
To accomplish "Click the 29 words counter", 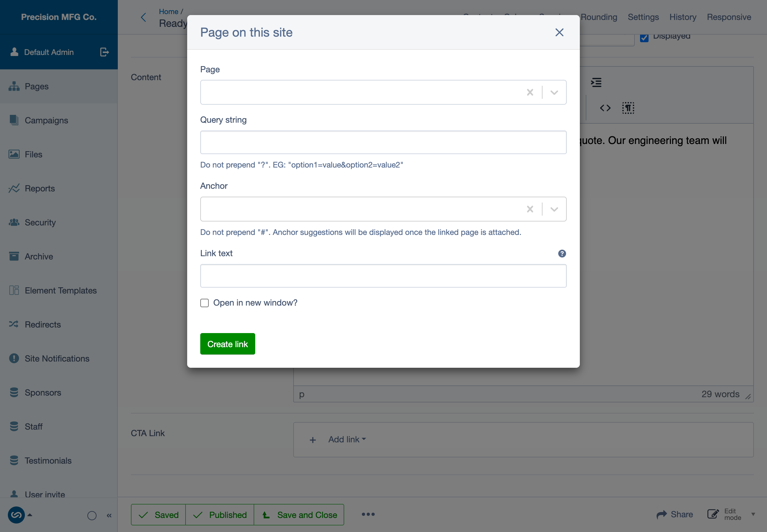I will [720, 394].
